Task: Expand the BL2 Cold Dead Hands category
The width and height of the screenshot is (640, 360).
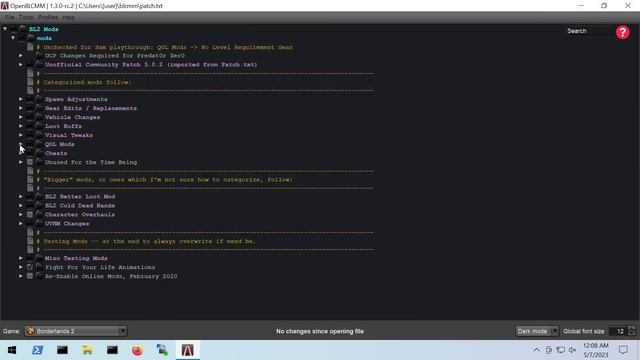Action: tap(21, 205)
